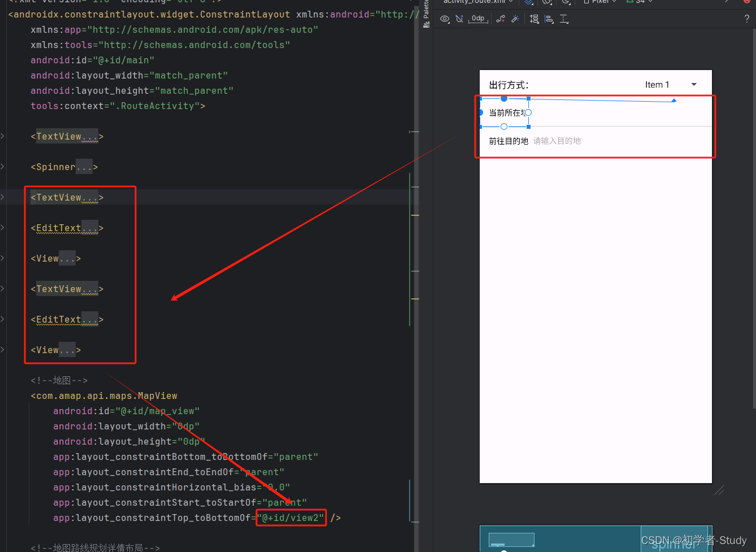Image resolution: width=756 pixels, height=552 pixels.
Task: Click android:id="@+id/map_view" line
Action: 127,411
